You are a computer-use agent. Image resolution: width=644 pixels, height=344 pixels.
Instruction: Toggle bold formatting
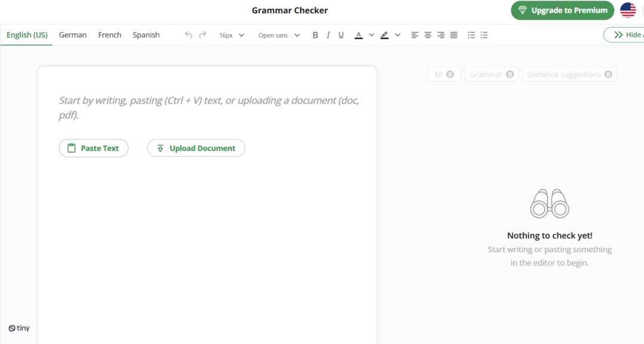(x=315, y=35)
